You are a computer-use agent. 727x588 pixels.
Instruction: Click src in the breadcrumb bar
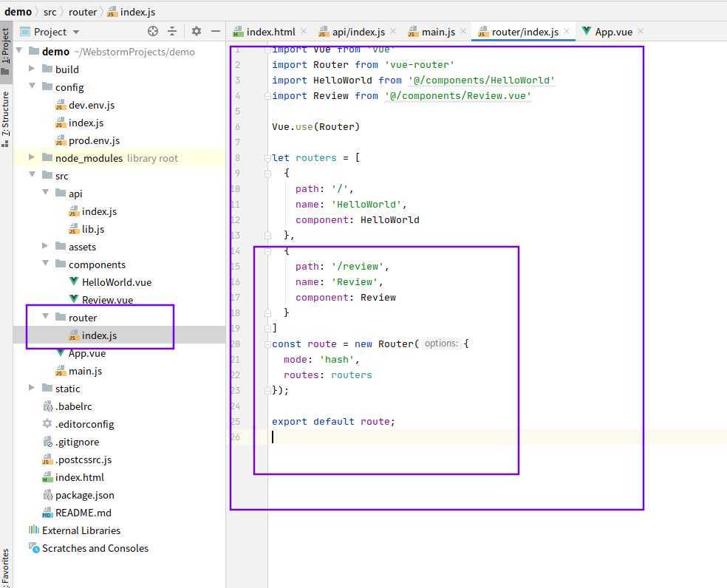point(50,12)
